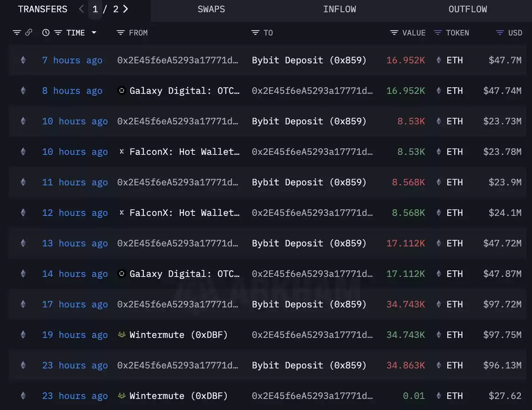Open the '17 hours ago' transaction link
532x410 pixels.
75,304
